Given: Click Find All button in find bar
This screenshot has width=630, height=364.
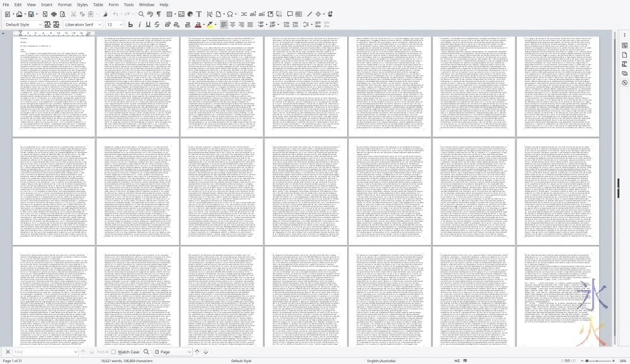Looking at the screenshot, I should tap(103, 352).
